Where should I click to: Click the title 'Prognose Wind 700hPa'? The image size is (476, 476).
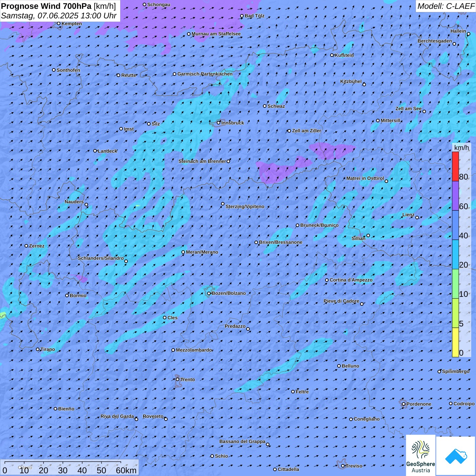(46, 6)
